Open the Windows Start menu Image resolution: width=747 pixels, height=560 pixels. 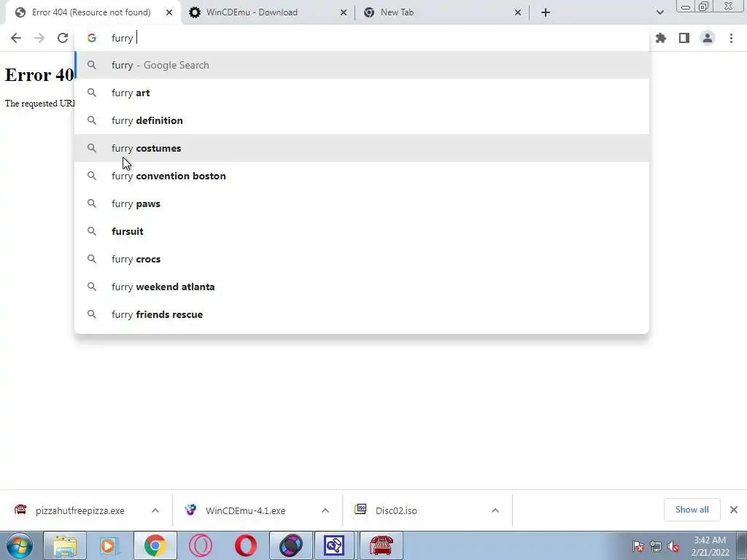click(x=20, y=545)
